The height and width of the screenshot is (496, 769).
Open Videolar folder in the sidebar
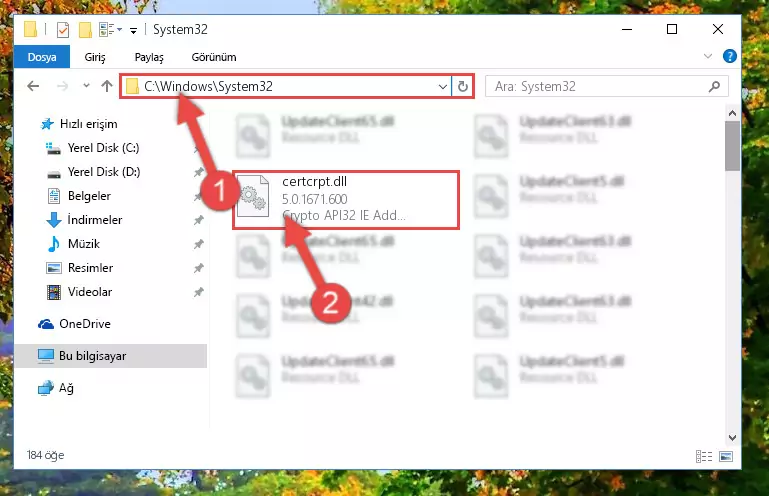pos(79,292)
